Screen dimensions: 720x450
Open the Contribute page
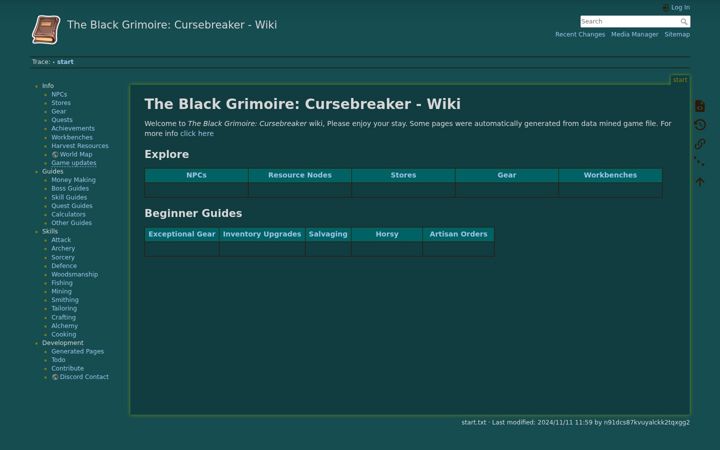pos(68,369)
